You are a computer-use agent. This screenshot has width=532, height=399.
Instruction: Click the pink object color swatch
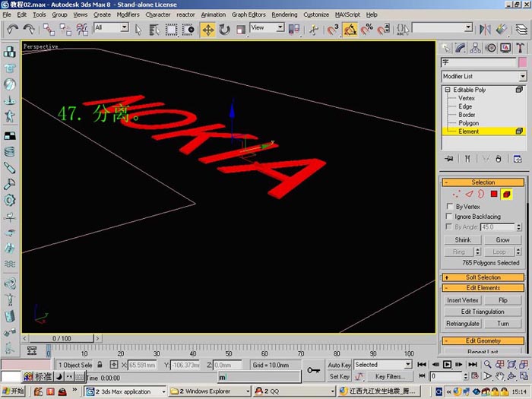pyautogui.click(x=523, y=62)
